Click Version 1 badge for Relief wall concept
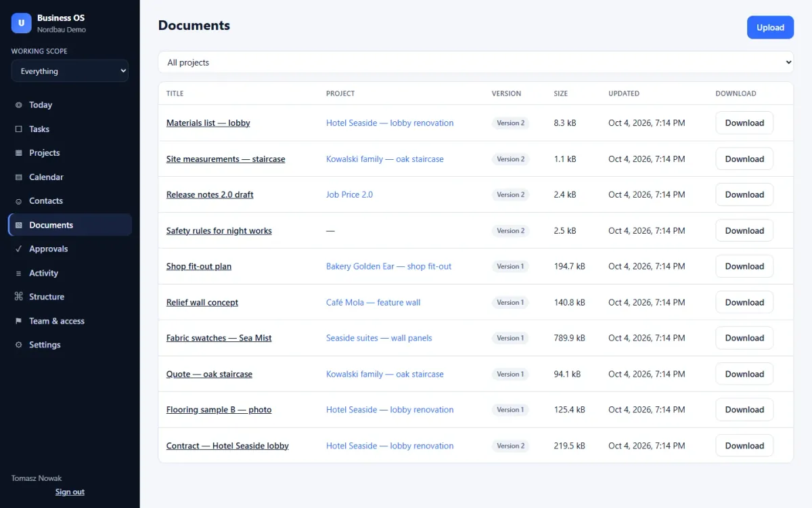Viewport: 812px width, 508px height. (510, 302)
